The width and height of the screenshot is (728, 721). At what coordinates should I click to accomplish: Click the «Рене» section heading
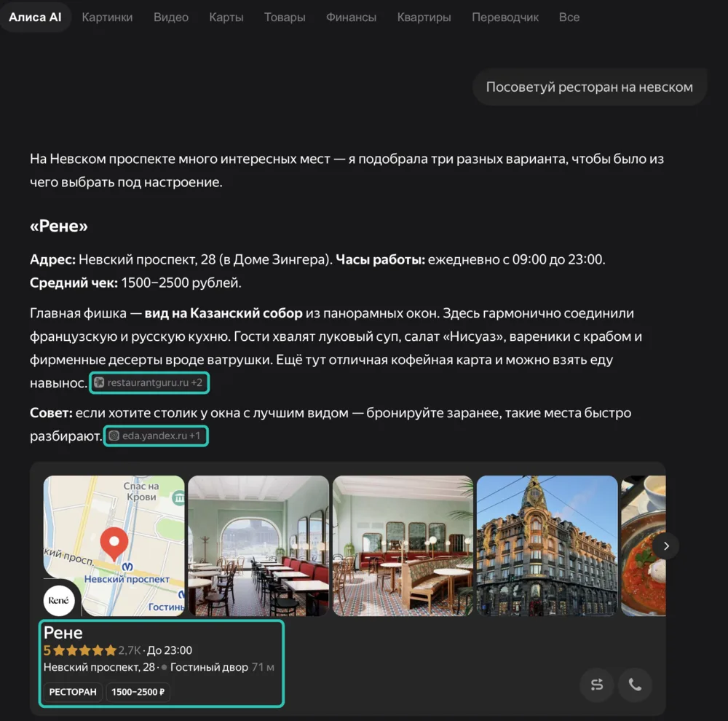pyautogui.click(x=58, y=226)
